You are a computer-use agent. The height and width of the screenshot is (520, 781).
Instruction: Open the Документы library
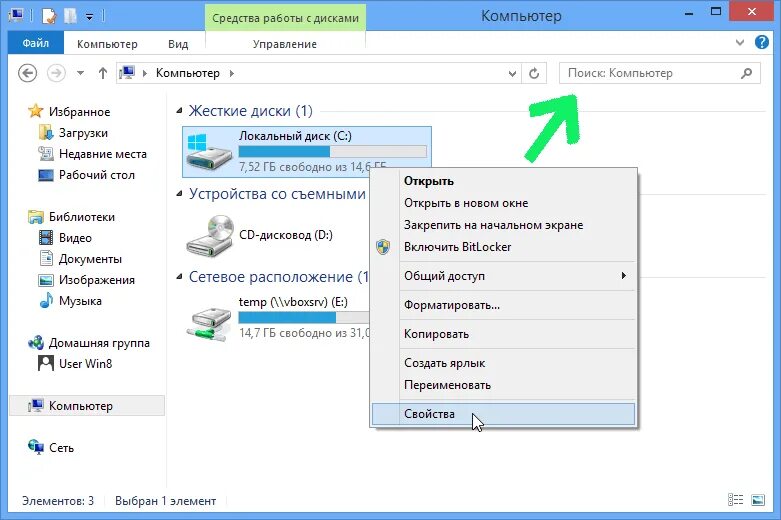[x=90, y=259]
